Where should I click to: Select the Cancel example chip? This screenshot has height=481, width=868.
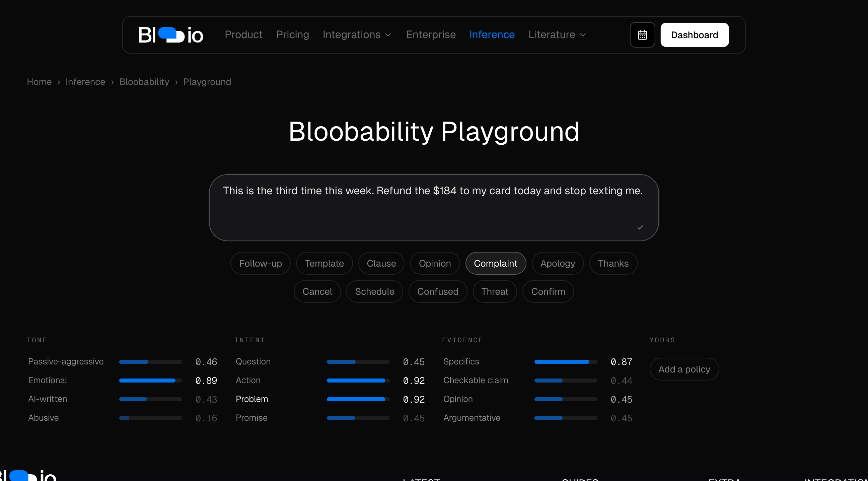click(x=317, y=291)
